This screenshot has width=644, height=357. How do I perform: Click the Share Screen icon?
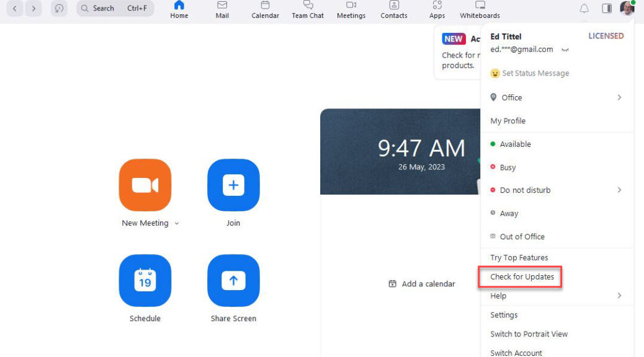coord(233,281)
